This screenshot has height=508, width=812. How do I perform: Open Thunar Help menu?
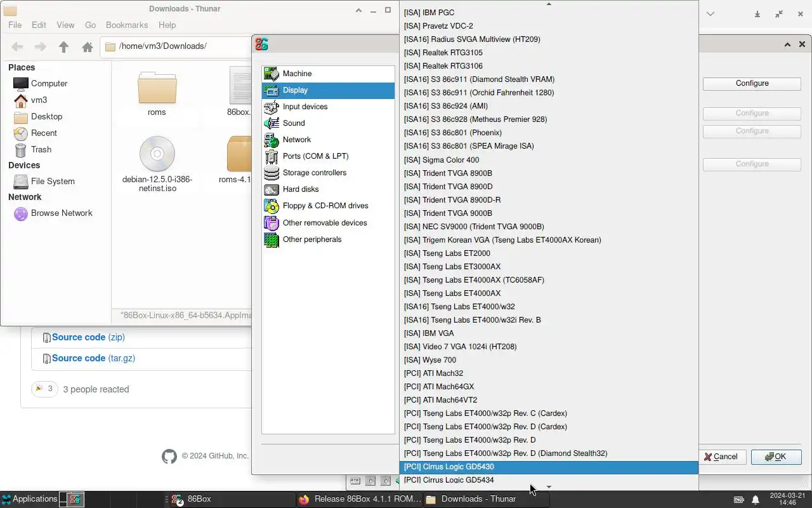point(167,25)
